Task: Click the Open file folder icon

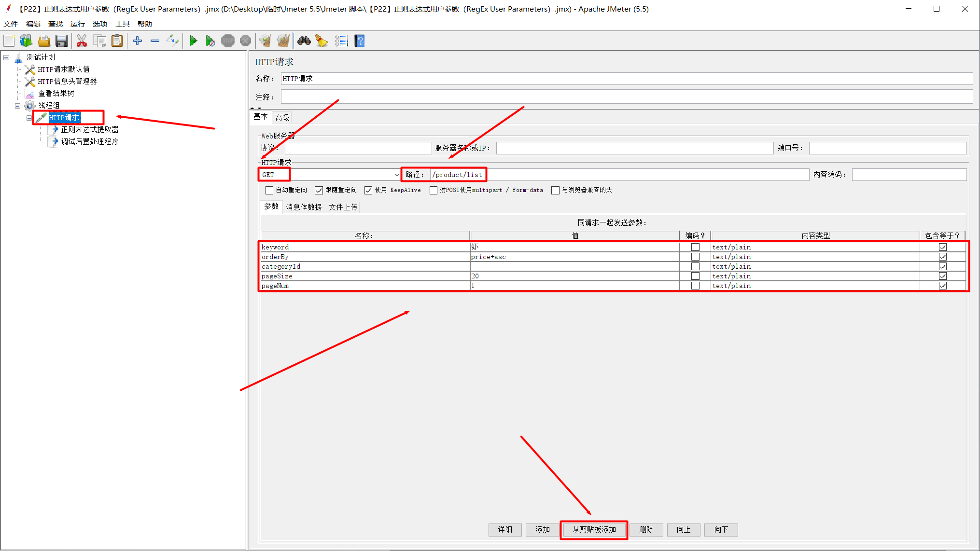Action: click(44, 41)
